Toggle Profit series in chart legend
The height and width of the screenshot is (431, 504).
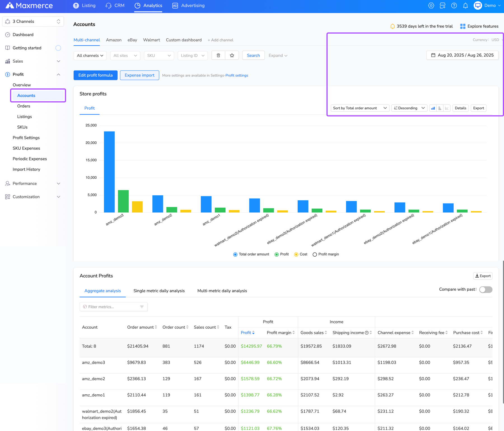(x=282, y=254)
